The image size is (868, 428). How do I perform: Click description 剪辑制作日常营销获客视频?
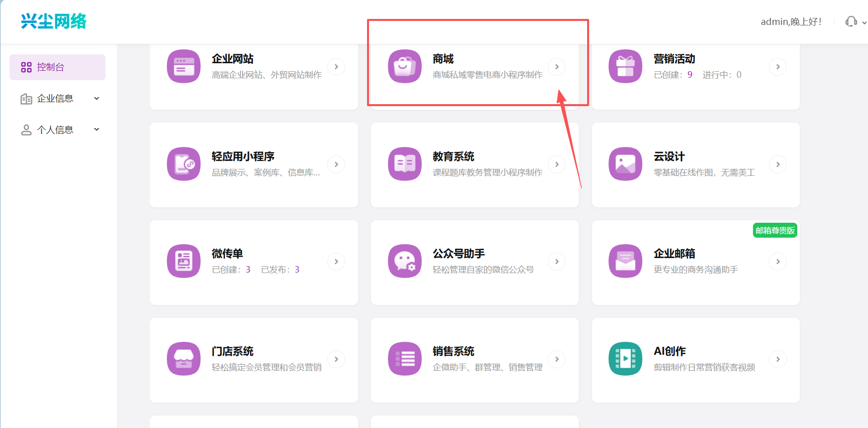point(704,367)
